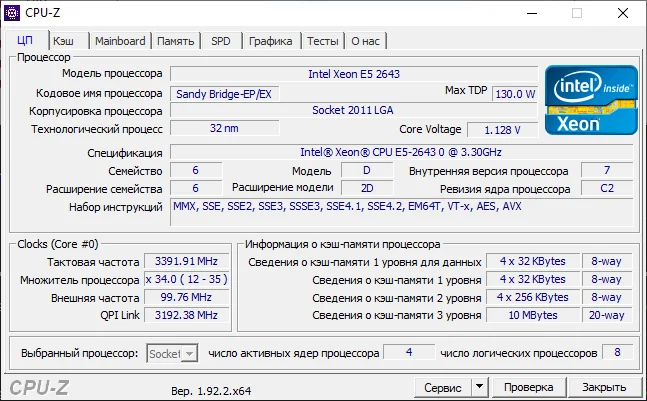Click the 32 nm technology value
Image resolution: width=647 pixels, height=401 pixels.
[x=224, y=128]
